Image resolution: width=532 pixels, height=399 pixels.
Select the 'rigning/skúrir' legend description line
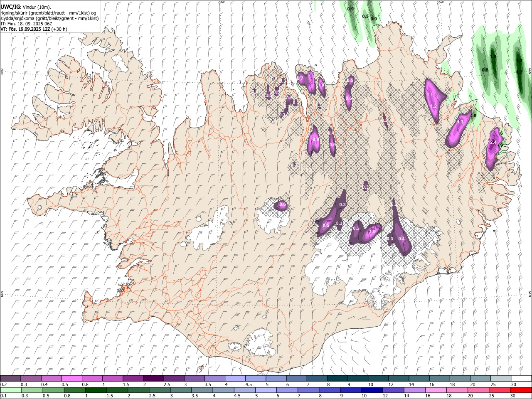click(48, 13)
